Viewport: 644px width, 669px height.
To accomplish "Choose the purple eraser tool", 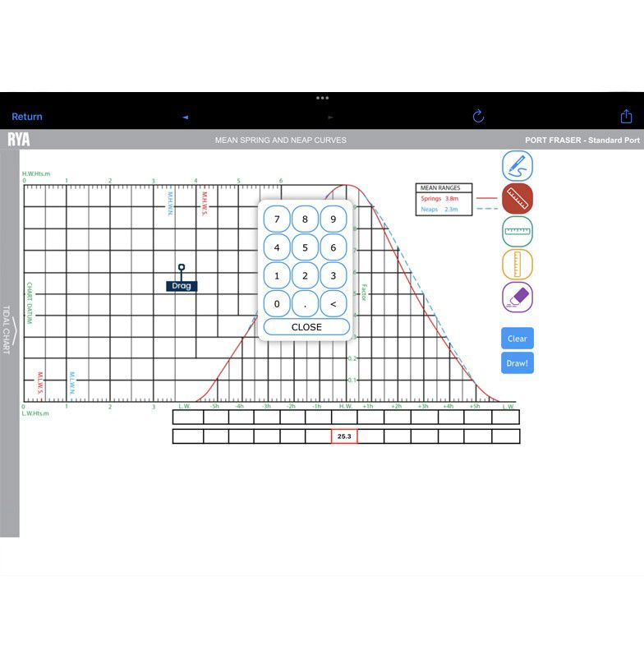I will 517,298.
